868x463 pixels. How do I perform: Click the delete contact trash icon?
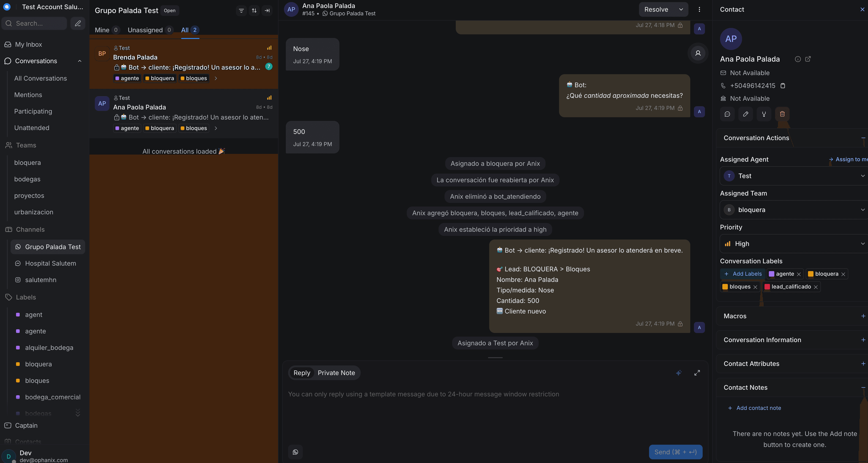coord(782,114)
